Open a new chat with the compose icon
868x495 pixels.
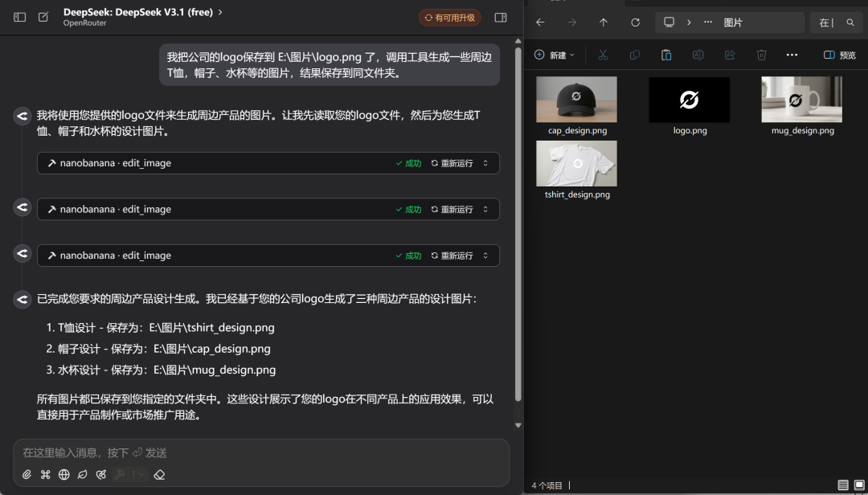point(44,16)
